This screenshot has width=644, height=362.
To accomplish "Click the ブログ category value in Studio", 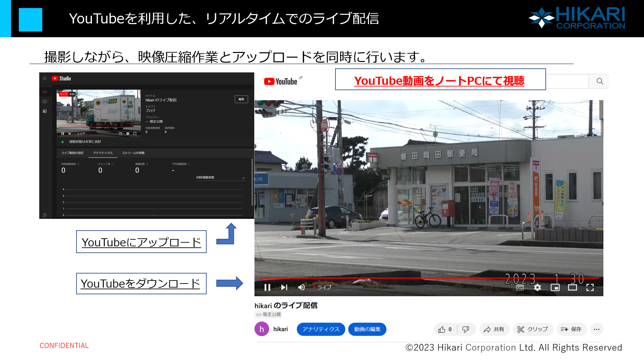I will pos(150,111).
